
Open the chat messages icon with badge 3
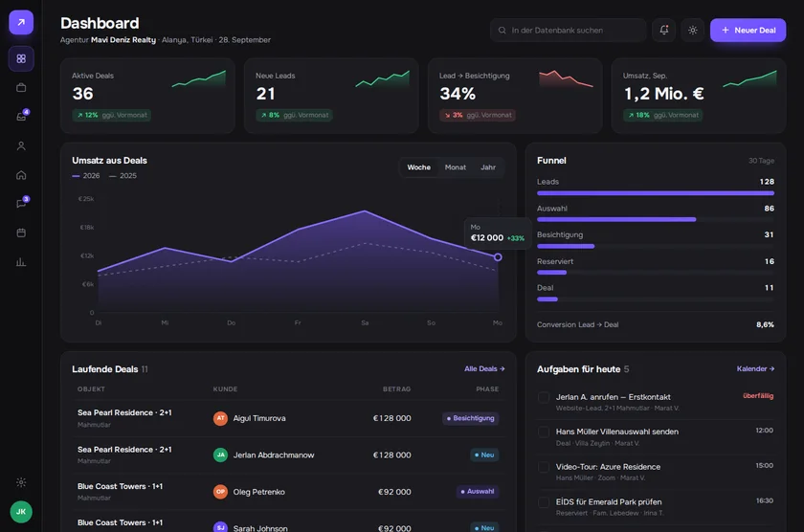point(21,204)
